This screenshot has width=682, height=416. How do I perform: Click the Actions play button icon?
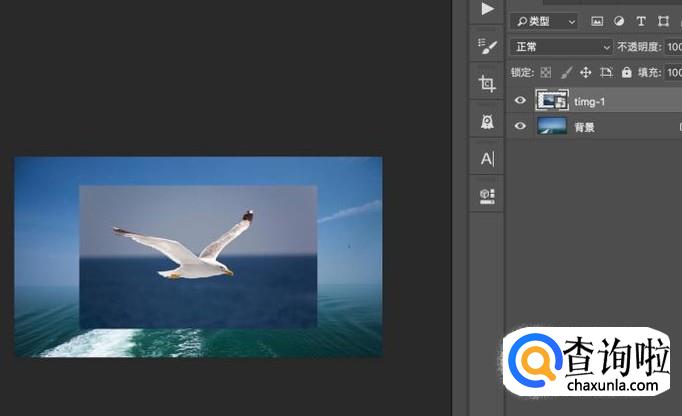pyautogui.click(x=488, y=9)
